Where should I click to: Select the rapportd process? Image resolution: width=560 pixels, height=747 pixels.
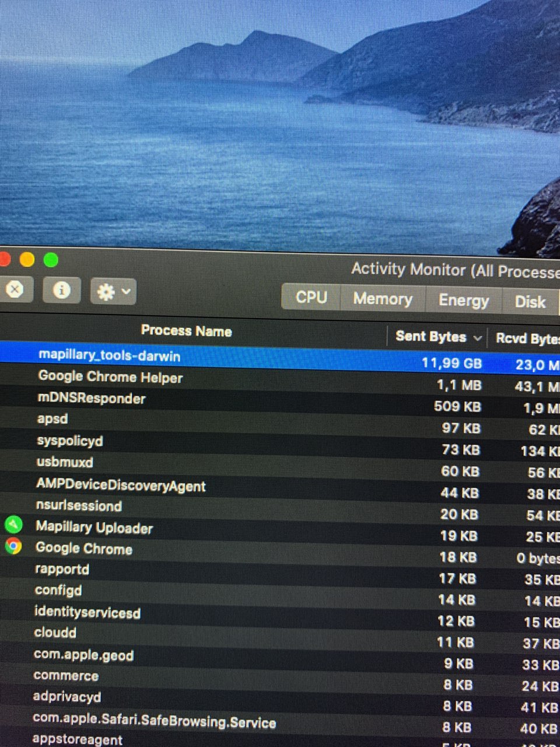point(62,569)
